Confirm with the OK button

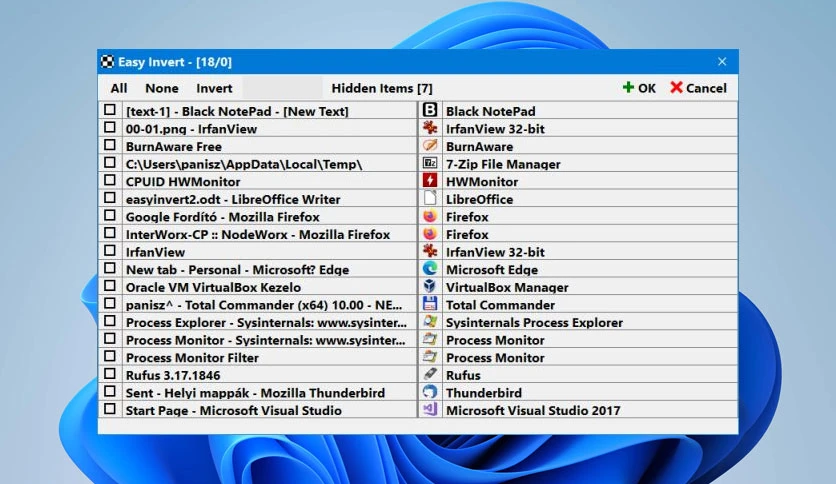tap(639, 88)
